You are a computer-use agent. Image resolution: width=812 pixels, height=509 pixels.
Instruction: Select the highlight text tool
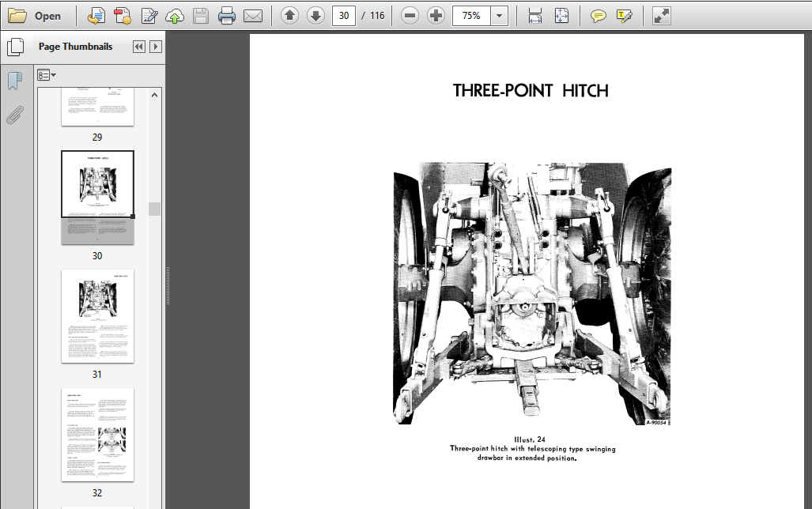coord(625,16)
